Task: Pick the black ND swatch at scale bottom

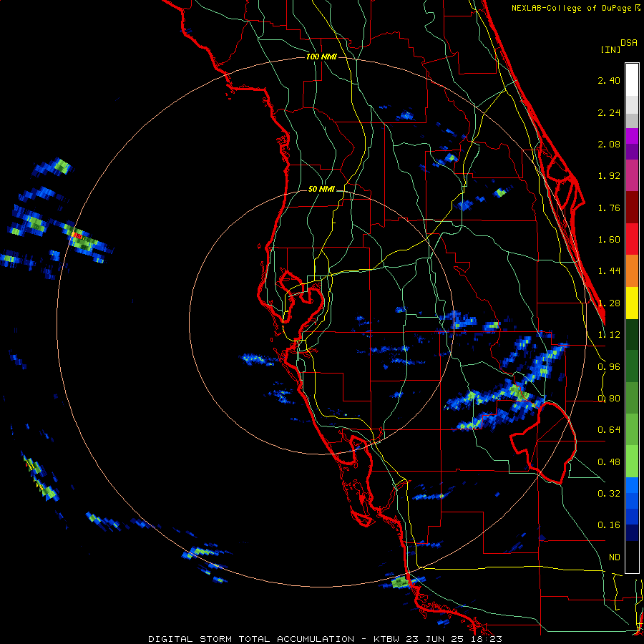Action: click(x=632, y=557)
